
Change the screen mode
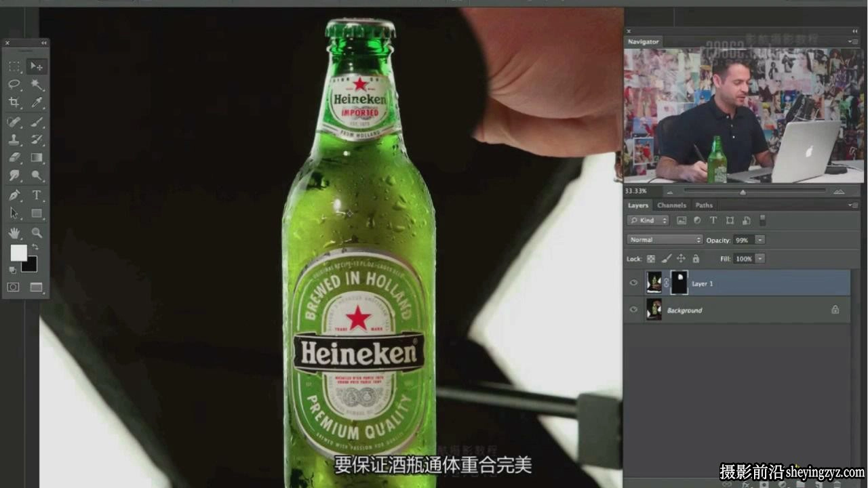pyautogui.click(x=36, y=287)
